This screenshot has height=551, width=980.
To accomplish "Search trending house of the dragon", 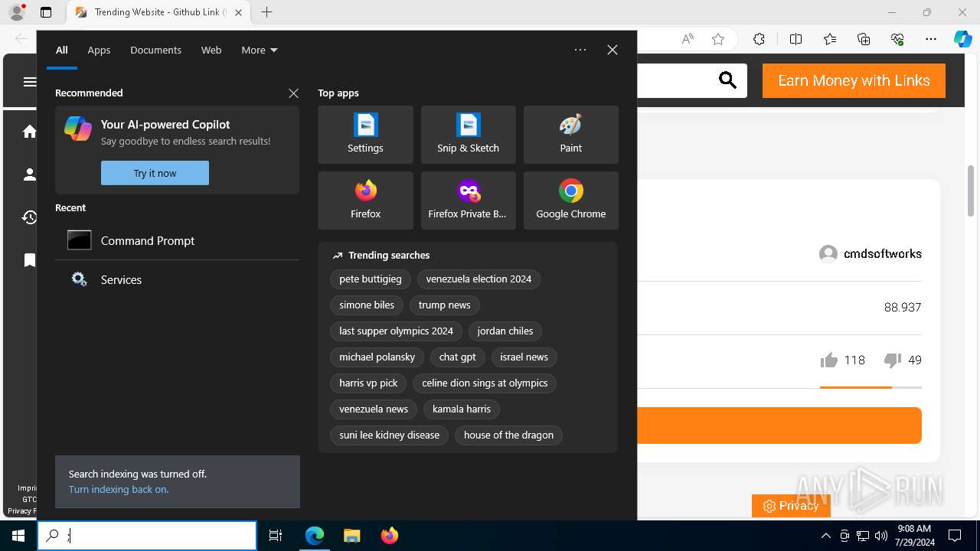I will 508,435.
